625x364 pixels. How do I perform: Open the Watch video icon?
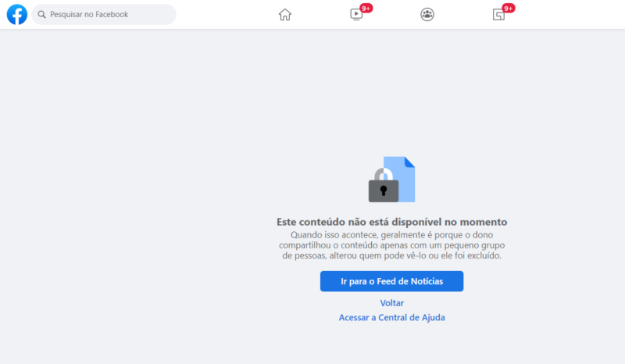pyautogui.click(x=355, y=15)
